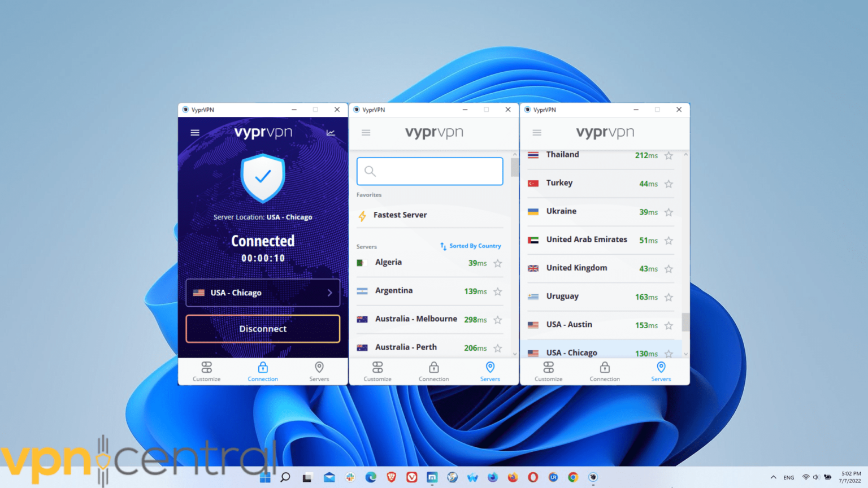
Task: Click the Connection icon in middle window
Action: pyautogui.click(x=433, y=371)
